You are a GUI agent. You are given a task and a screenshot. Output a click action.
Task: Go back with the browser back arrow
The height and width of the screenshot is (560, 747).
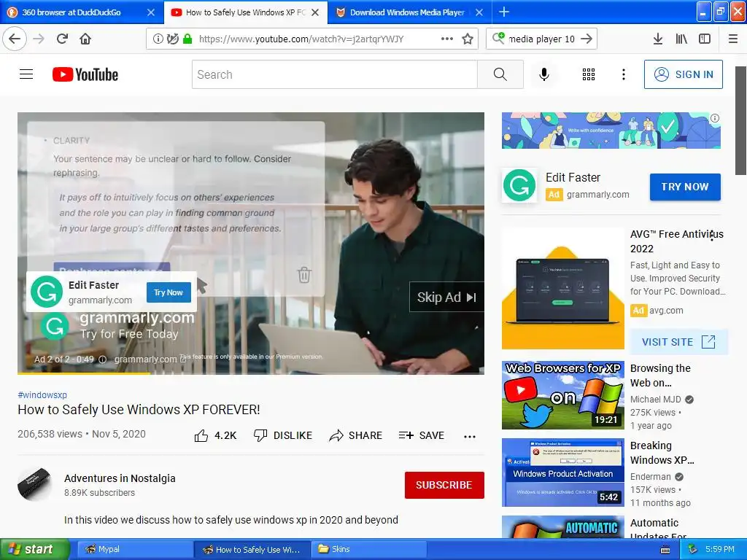15,39
